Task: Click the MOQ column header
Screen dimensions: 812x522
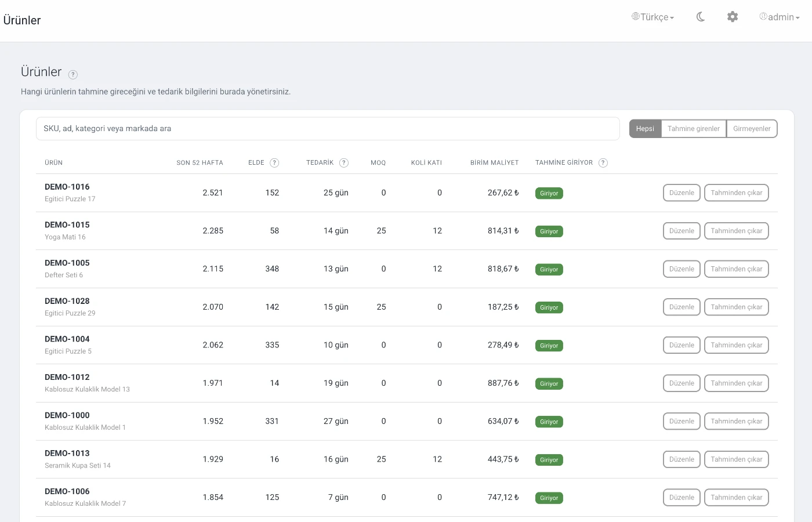Action: pos(378,163)
